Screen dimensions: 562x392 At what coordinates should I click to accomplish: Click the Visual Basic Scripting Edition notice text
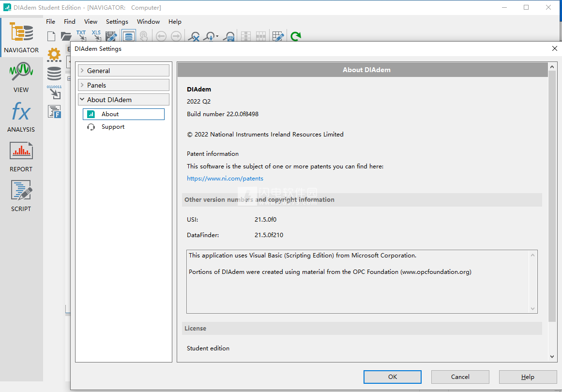tap(303, 256)
